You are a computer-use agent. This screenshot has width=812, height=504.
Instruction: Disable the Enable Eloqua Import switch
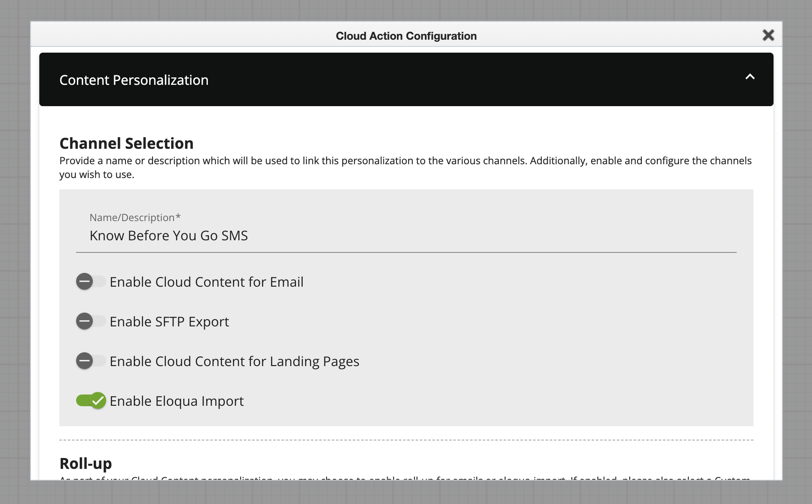pos(91,401)
